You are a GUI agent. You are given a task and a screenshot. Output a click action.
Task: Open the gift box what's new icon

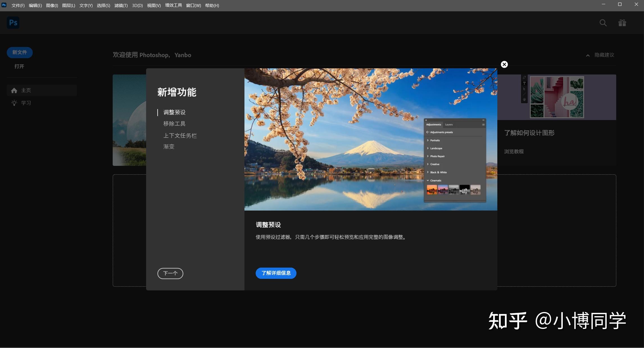pos(622,23)
